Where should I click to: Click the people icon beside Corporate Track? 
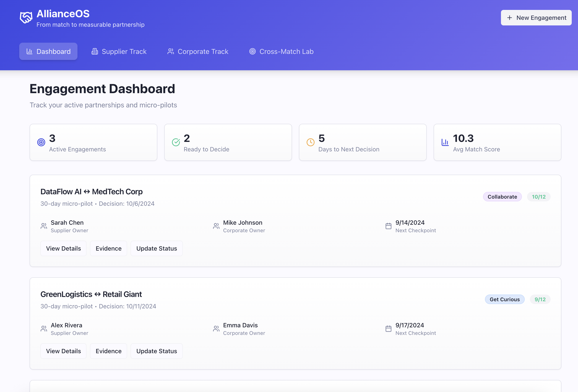171,52
